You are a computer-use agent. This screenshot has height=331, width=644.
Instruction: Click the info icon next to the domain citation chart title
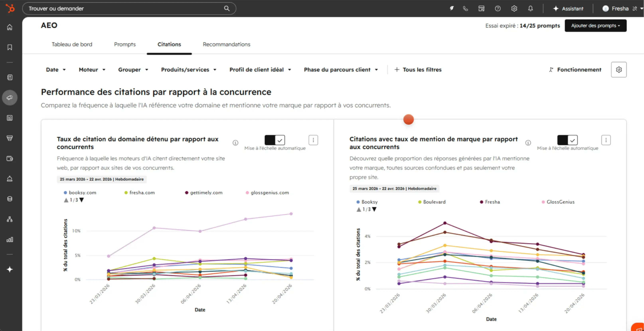coord(235,143)
